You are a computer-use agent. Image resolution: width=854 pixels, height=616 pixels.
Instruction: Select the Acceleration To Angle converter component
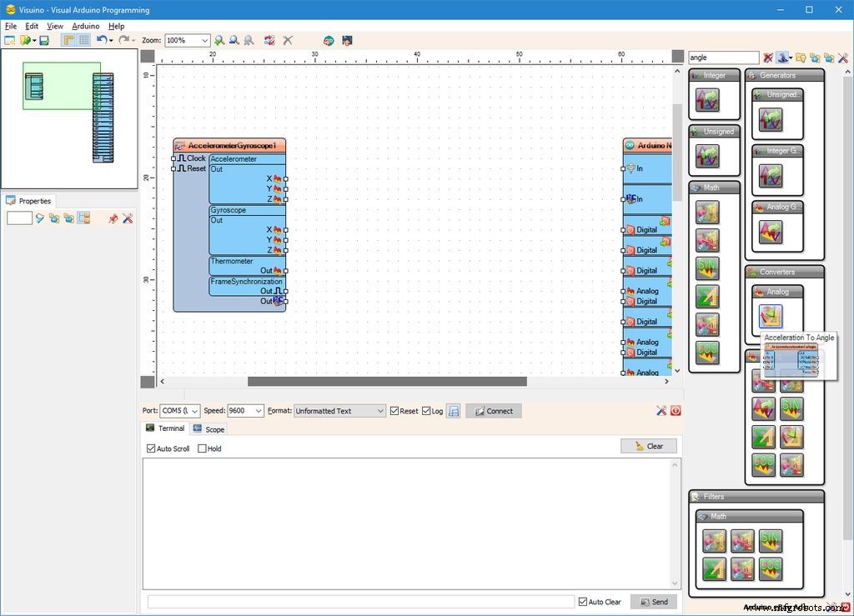[x=771, y=316]
